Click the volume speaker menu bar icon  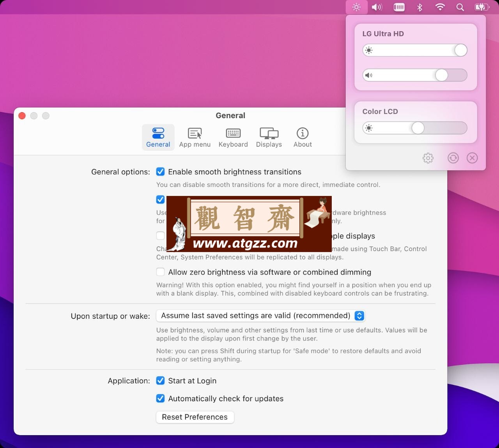tap(377, 7)
